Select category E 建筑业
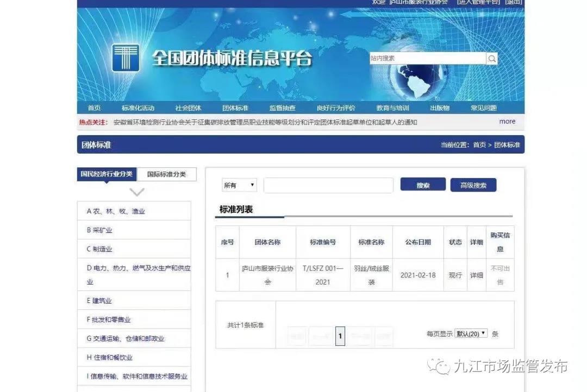Viewport: 587px width, 392px height. 134,300
